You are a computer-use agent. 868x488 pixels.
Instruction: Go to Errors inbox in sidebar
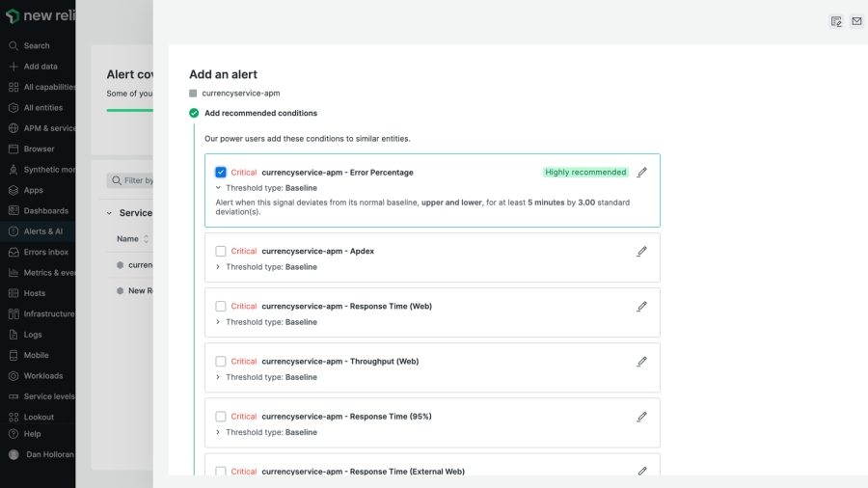(45, 252)
